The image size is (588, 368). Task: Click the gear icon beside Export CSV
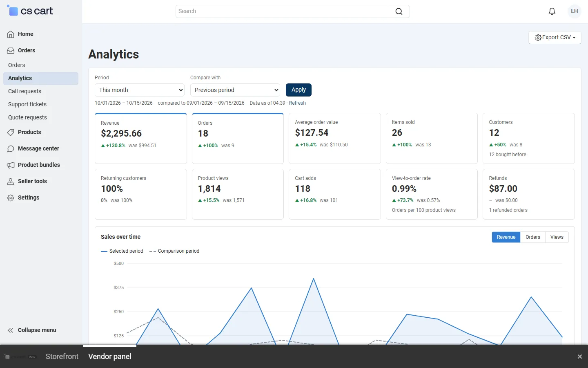point(538,38)
